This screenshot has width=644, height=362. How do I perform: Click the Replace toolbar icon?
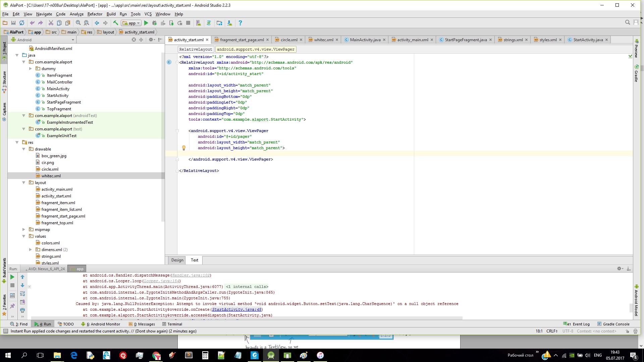click(x=87, y=23)
